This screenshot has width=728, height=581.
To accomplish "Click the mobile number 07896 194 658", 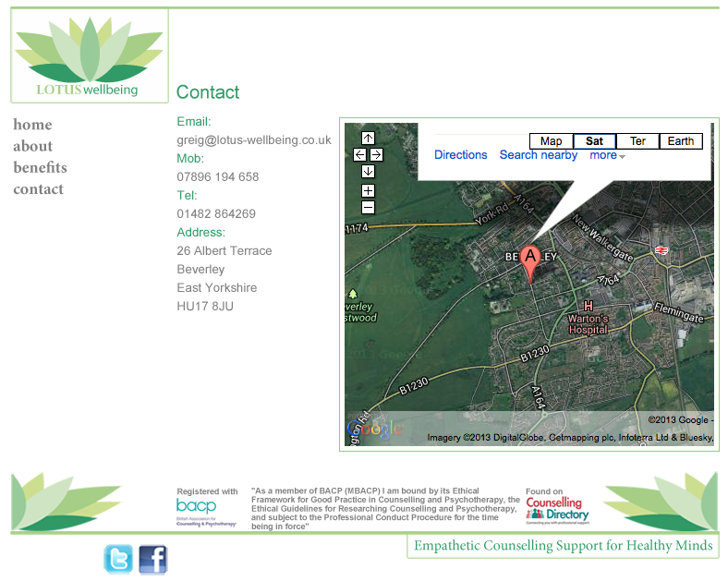I will (x=218, y=176).
